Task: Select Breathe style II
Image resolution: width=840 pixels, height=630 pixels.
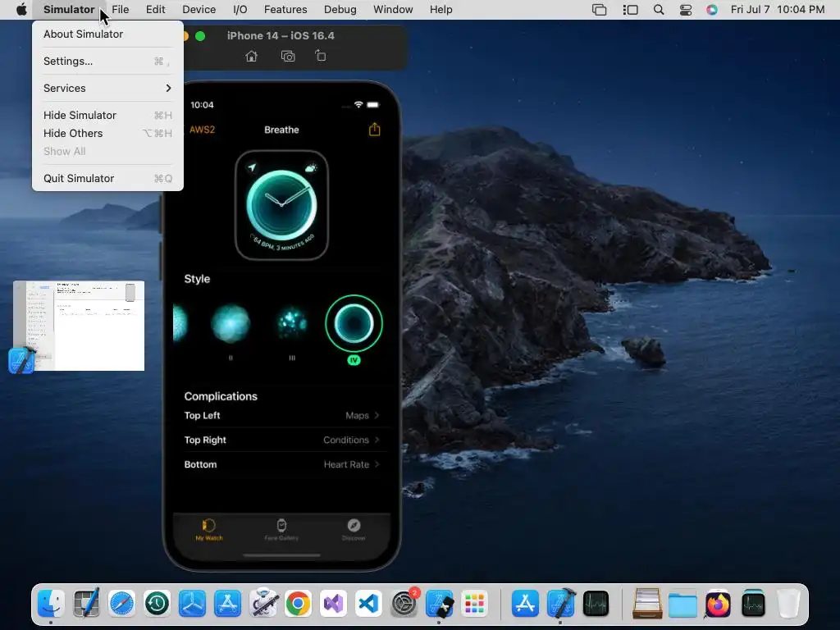Action: [x=231, y=323]
